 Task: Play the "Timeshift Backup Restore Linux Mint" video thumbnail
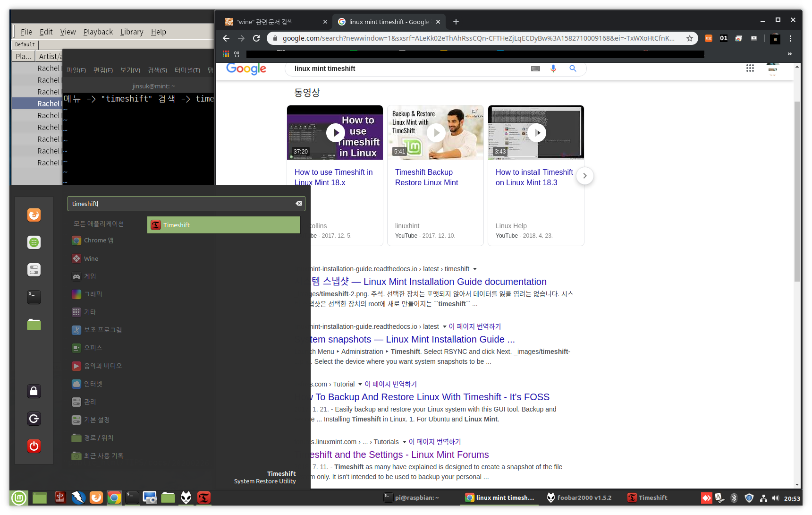point(436,133)
